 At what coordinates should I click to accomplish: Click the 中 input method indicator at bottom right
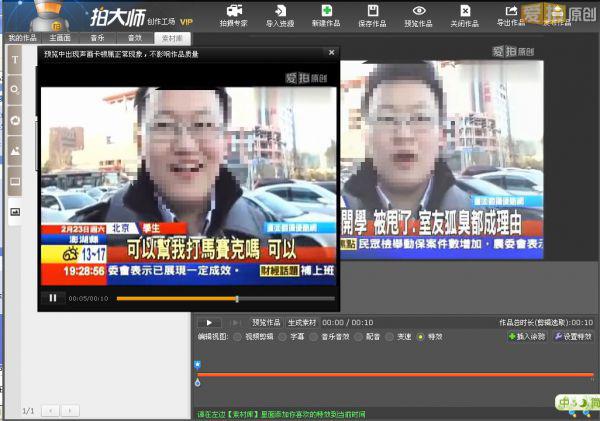(564, 403)
